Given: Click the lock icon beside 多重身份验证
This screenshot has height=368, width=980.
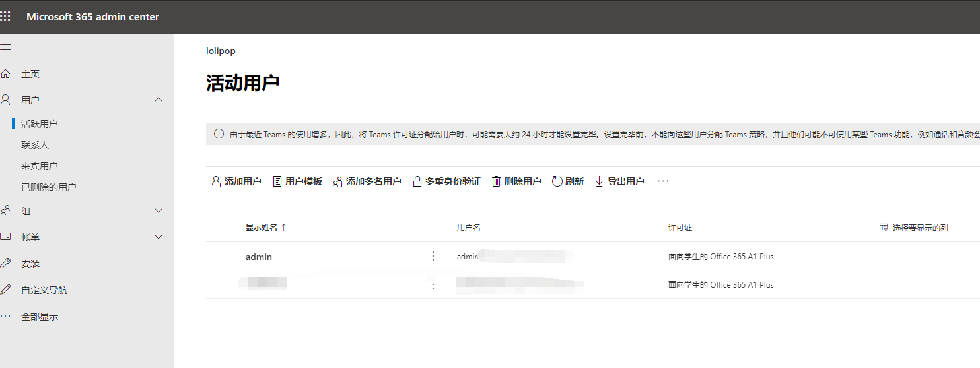Looking at the screenshot, I should coord(417,181).
